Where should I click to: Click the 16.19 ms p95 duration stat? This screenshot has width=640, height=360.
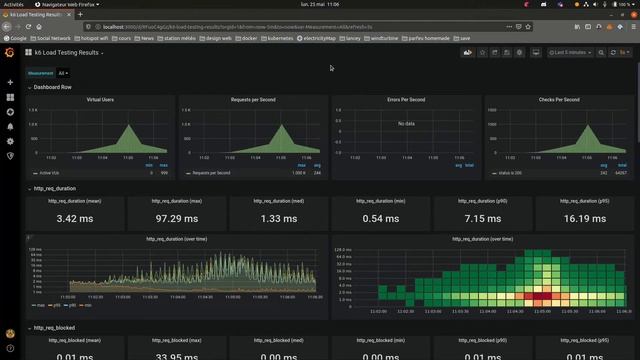pyautogui.click(x=585, y=219)
